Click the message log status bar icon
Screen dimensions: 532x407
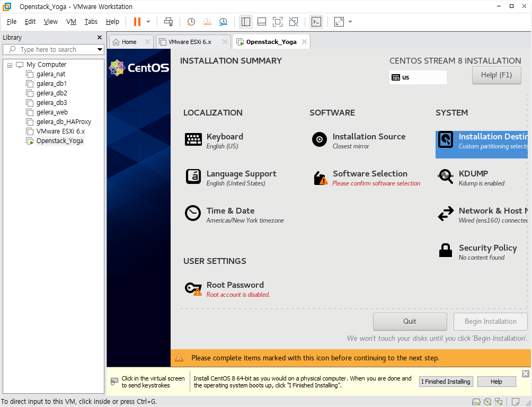point(516,402)
